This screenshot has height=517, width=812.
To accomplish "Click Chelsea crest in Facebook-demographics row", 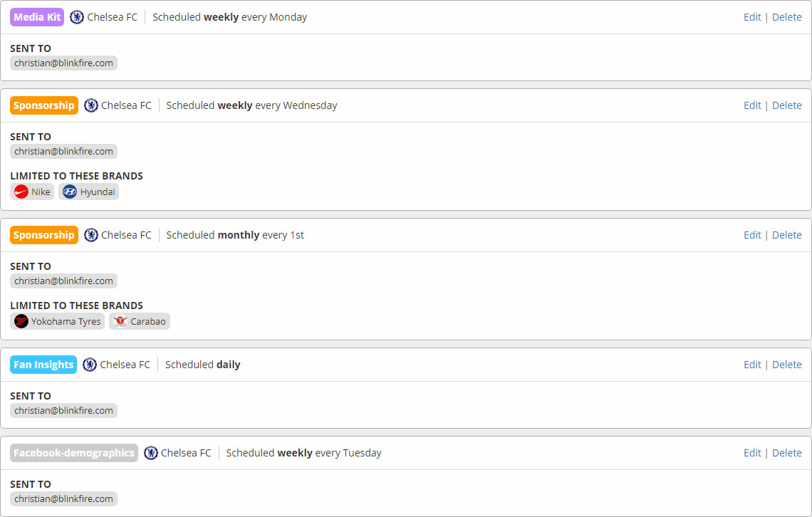I will click(x=151, y=453).
